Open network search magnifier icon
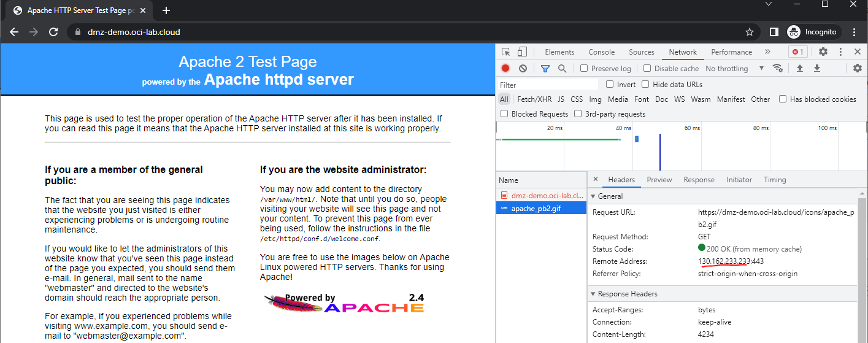 point(562,69)
